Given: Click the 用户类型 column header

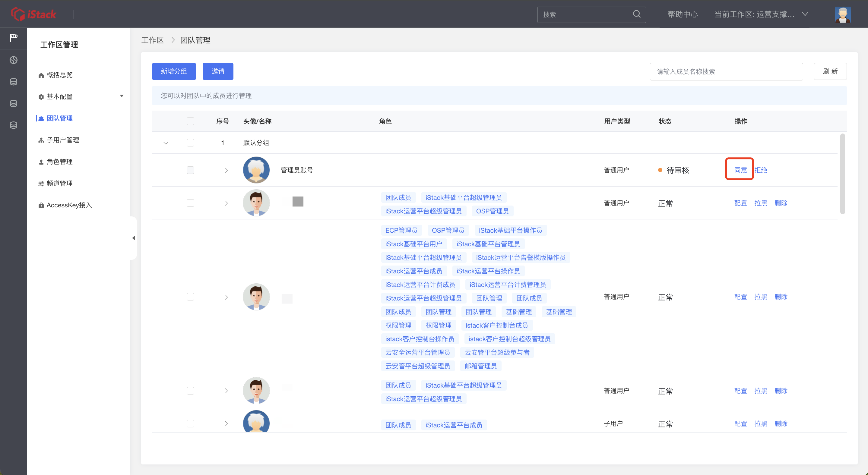Looking at the screenshot, I should coord(617,121).
